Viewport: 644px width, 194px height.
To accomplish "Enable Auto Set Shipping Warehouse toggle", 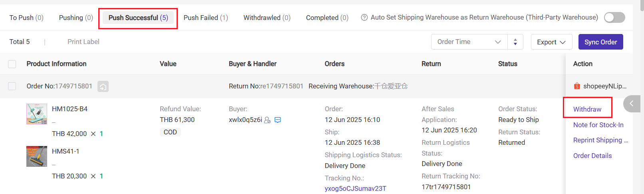I will pyautogui.click(x=614, y=17).
